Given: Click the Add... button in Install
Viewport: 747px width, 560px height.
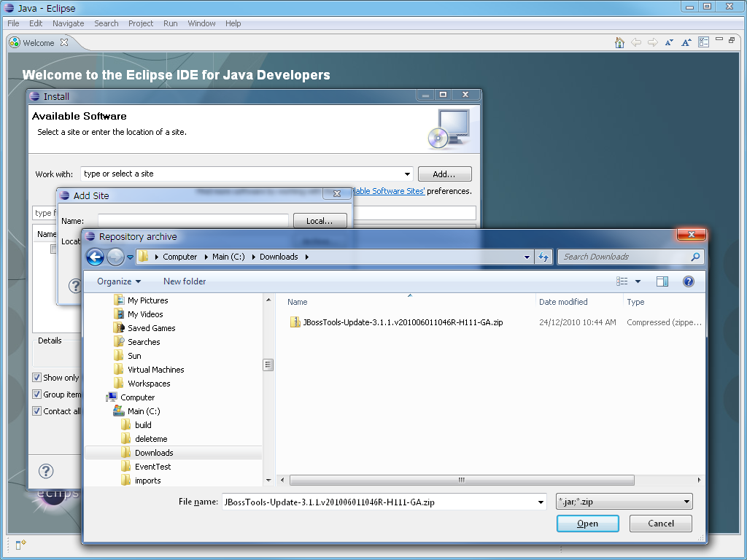Looking at the screenshot, I should click(x=444, y=174).
